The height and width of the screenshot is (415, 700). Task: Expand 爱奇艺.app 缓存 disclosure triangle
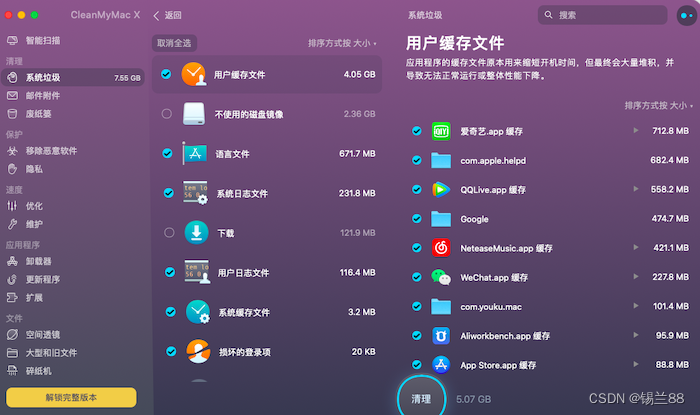(636, 130)
